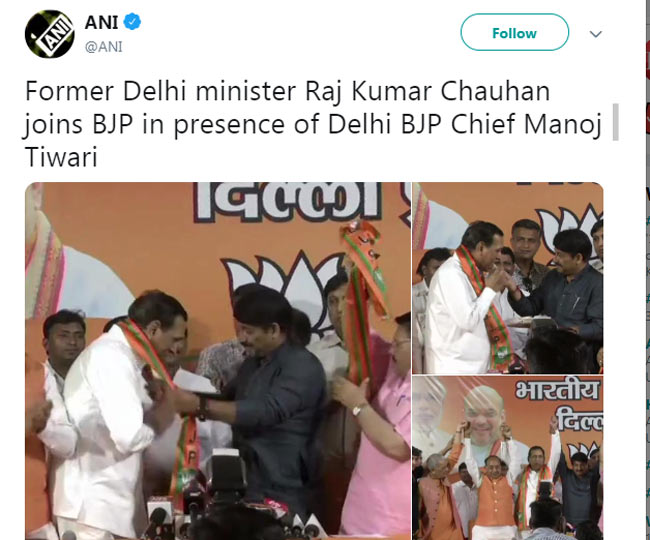Click the word 'Tiwari' in tweet text
This screenshot has width=650, height=540.
61,157
